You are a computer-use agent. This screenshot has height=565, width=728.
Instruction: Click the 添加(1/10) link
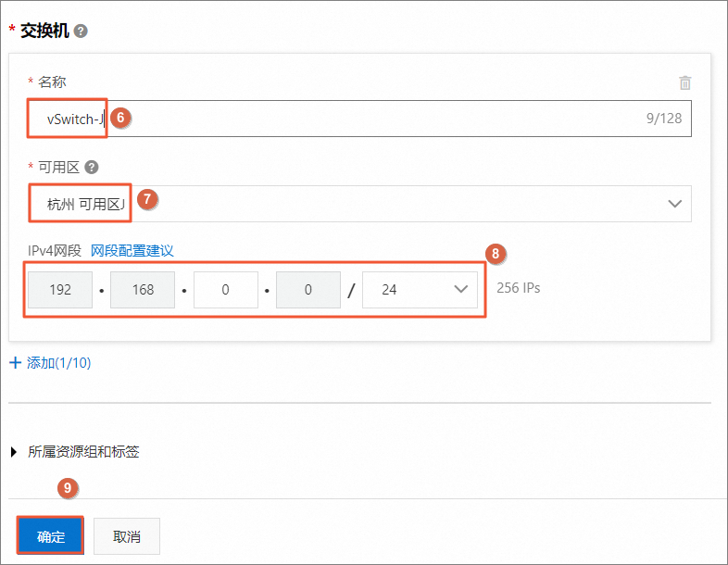[58, 363]
